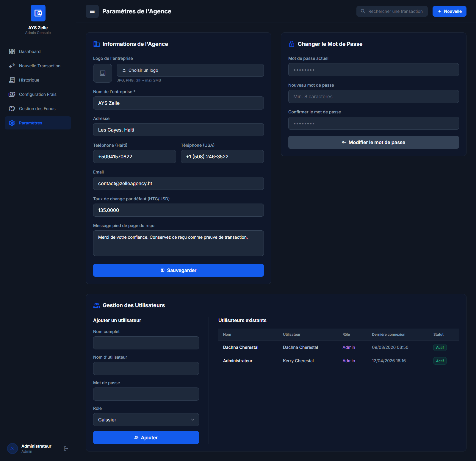Click the Nouvelle button in header
The height and width of the screenshot is (461, 476).
449,11
